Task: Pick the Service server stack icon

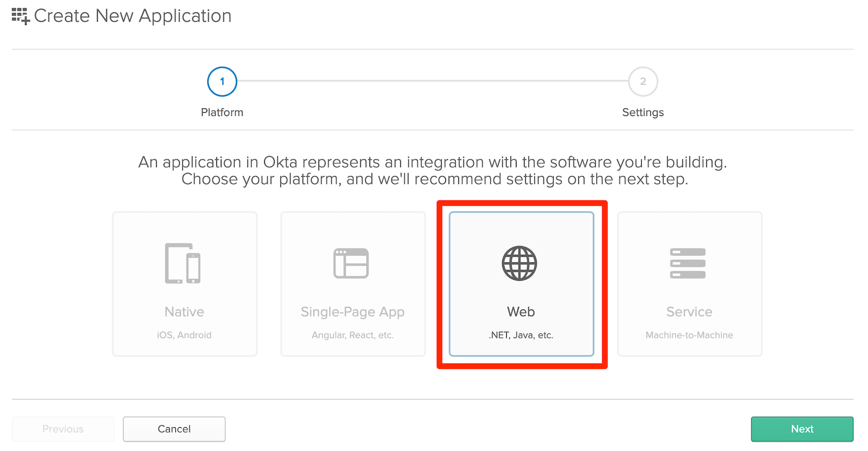Action: [x=687, y=263]
